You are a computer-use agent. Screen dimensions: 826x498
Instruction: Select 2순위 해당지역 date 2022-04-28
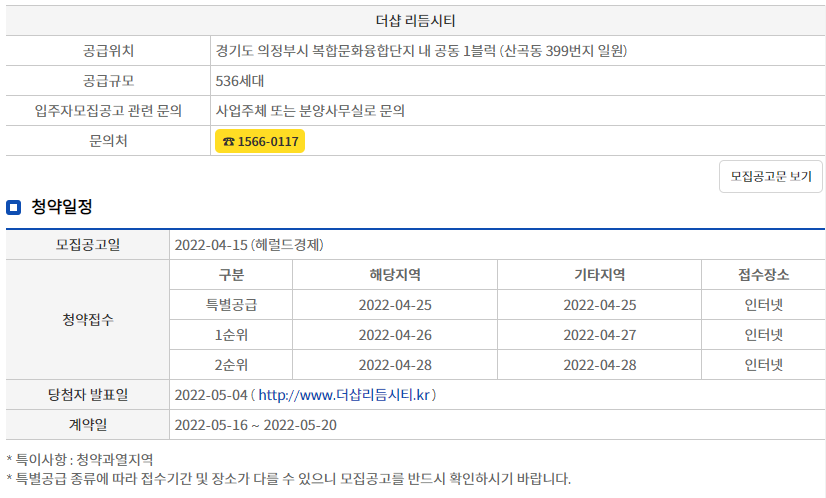(x=395, y=365)
